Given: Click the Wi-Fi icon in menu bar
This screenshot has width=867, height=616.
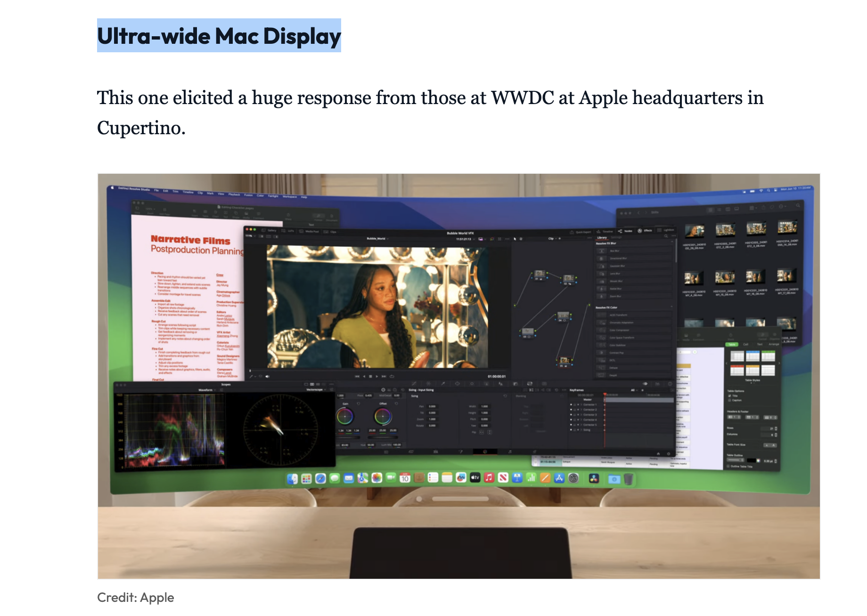Looking at the screenshot, I should click(761, 191).
